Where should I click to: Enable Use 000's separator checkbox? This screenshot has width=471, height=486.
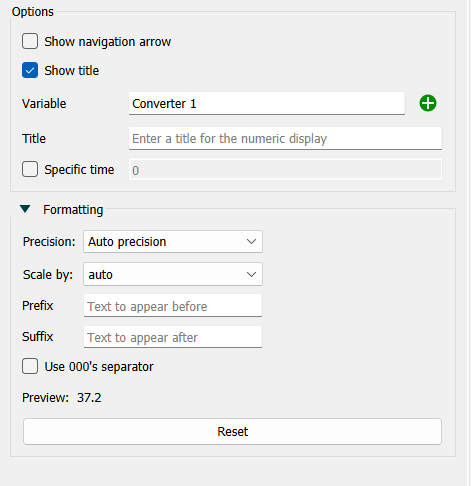point(30,366)
